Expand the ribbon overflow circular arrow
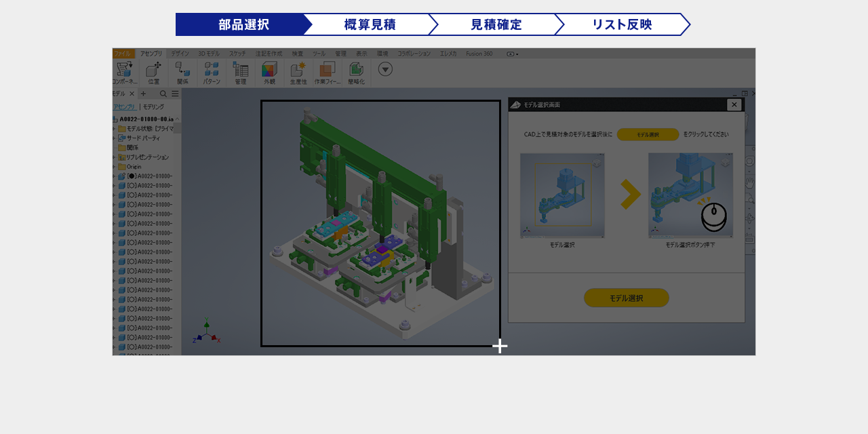868x434 pixels. [385, 69]
